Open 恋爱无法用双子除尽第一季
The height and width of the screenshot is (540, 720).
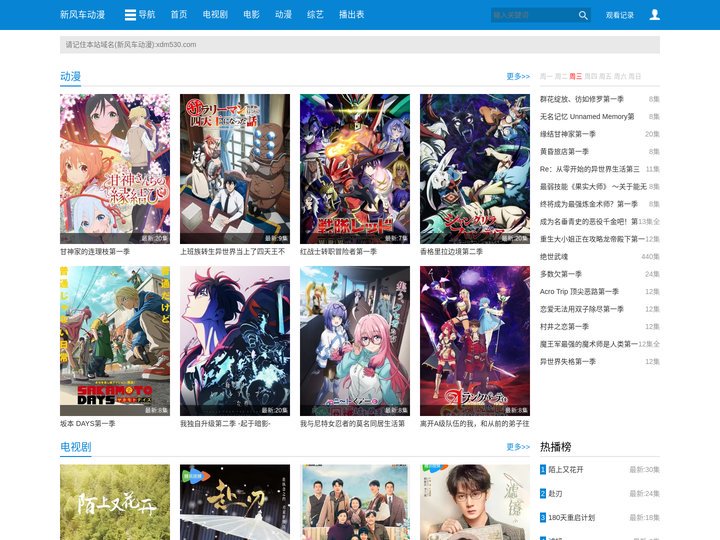click(582, 309)
